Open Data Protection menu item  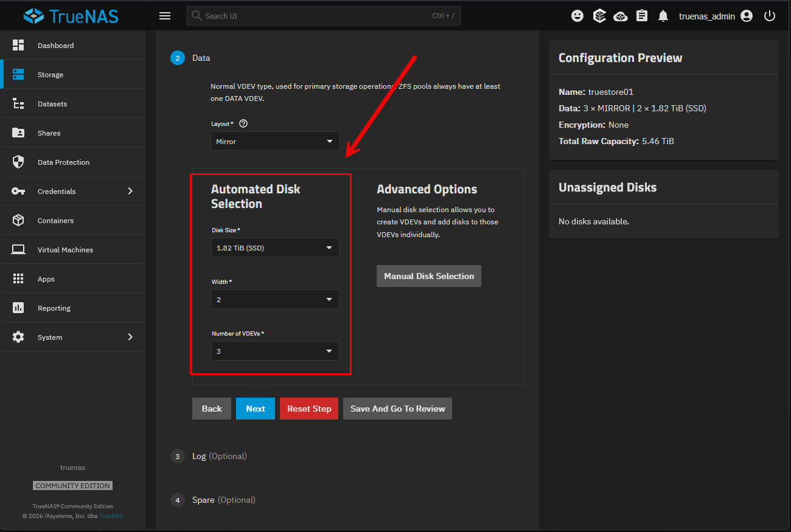click(73, 162)
